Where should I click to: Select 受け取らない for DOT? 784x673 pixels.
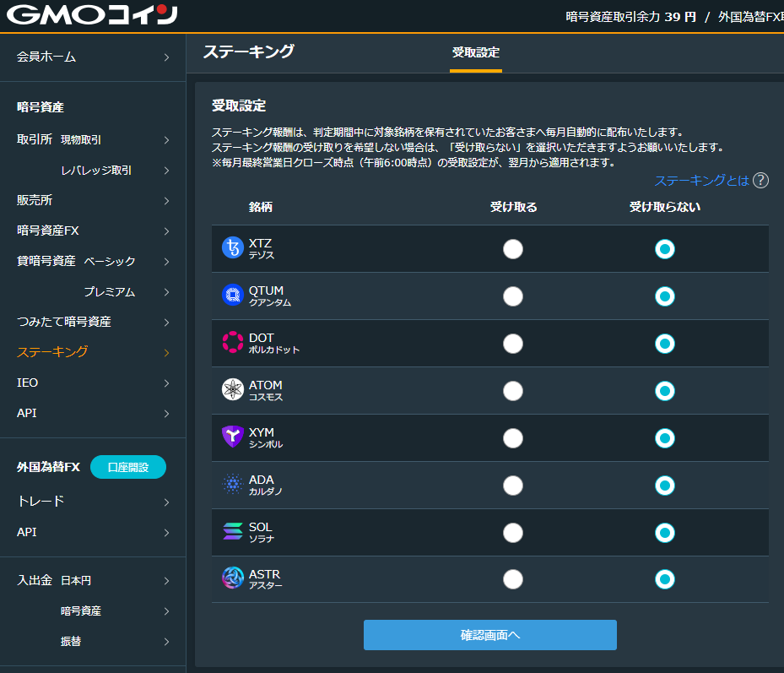point(664,344)
